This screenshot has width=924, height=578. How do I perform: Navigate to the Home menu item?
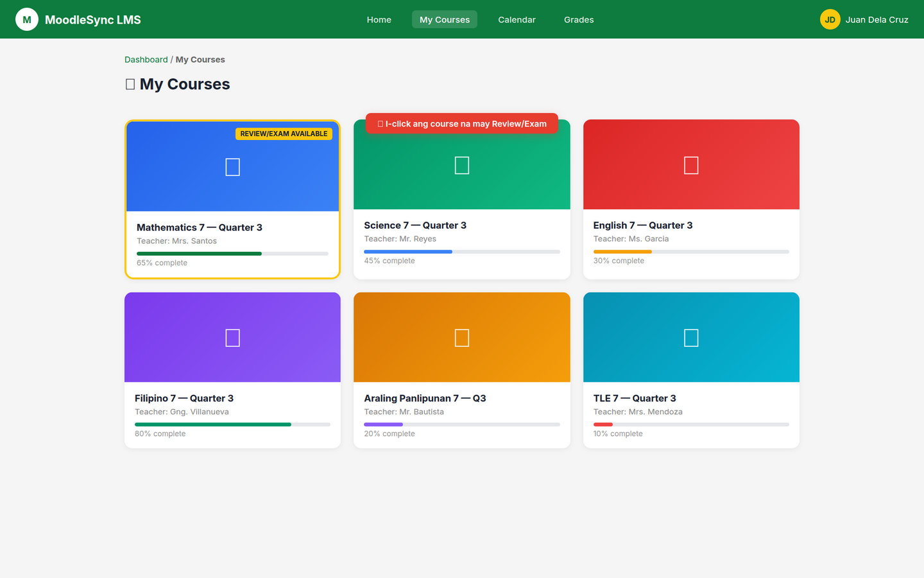tap(379, 19)
